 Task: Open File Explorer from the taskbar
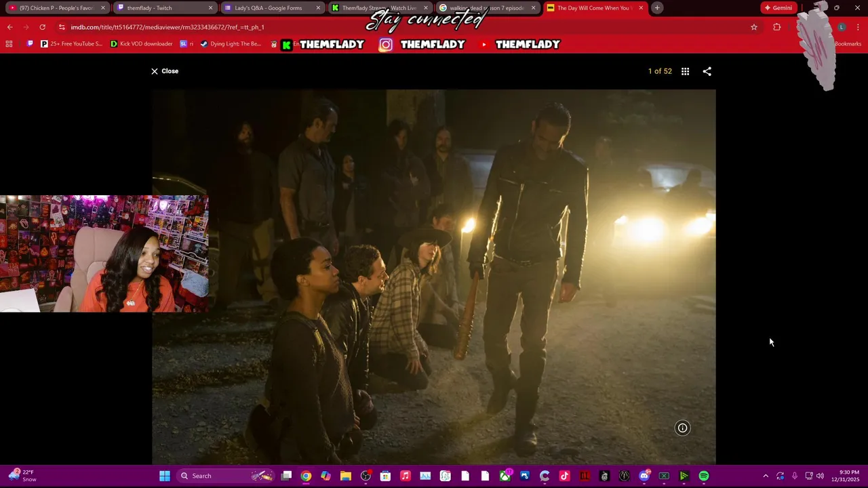point(346,476)
